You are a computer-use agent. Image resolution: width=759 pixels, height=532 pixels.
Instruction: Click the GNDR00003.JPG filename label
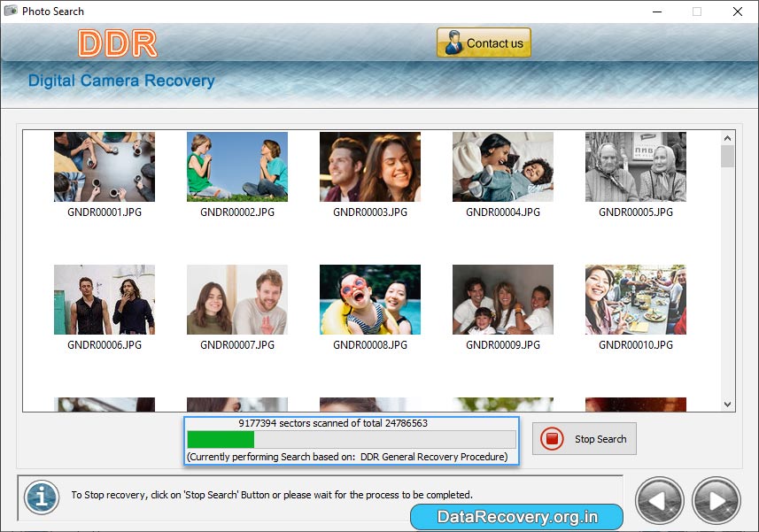(x=369, y=212)
